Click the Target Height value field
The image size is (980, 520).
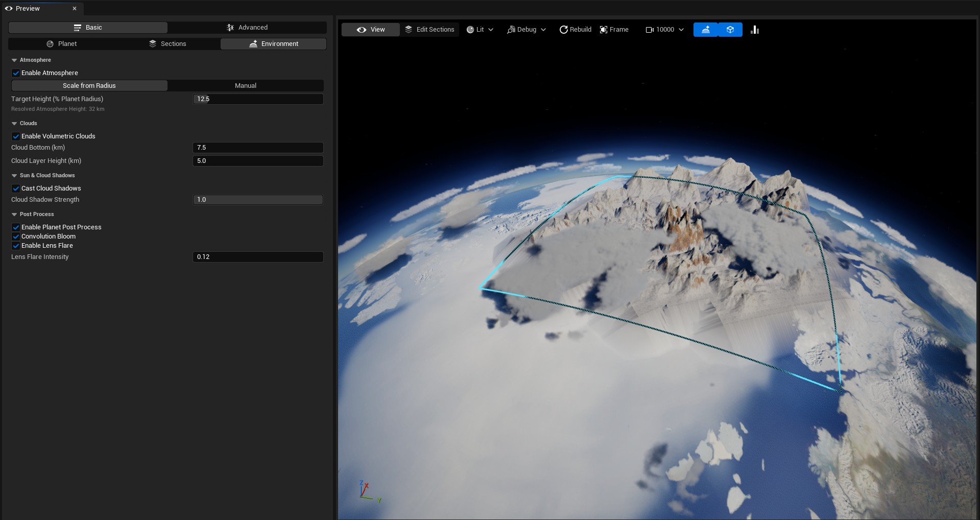[258, 99]
